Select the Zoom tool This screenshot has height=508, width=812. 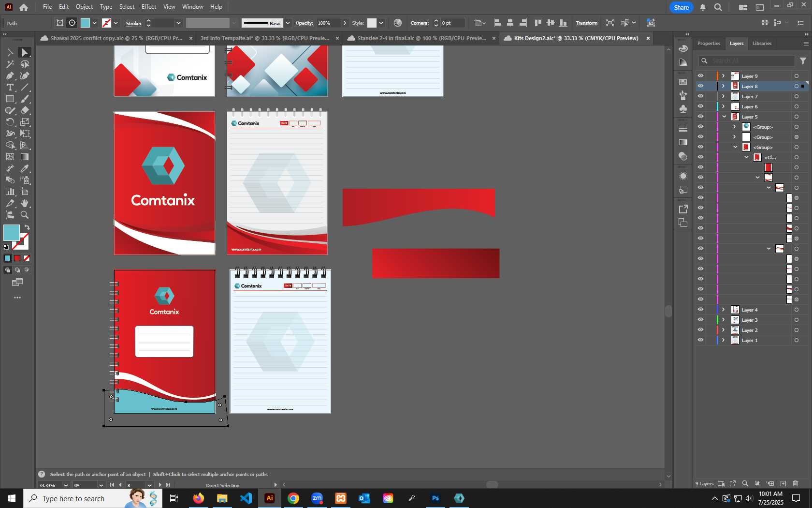coord(25,215)
